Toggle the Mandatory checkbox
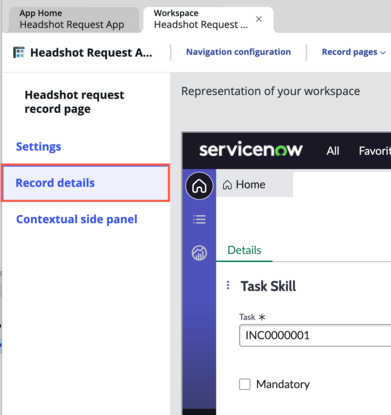 (245, 384)
